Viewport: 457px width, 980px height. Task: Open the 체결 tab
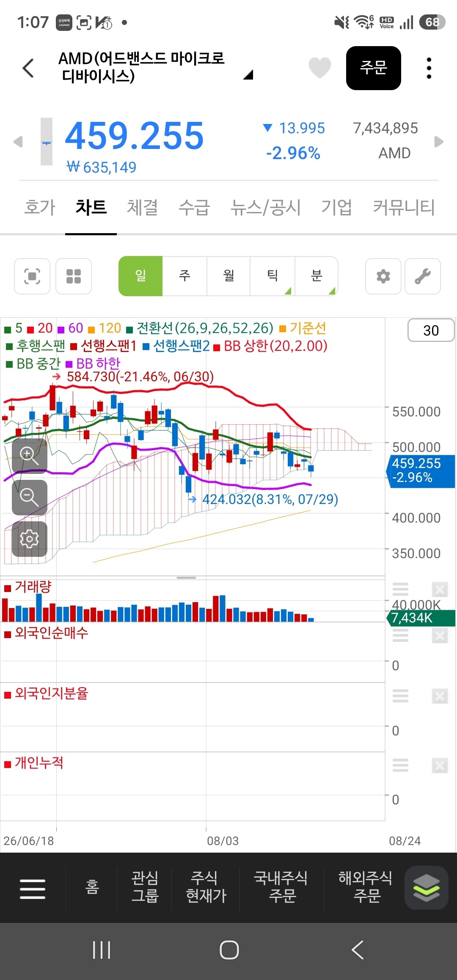click(x=143, y=207)
